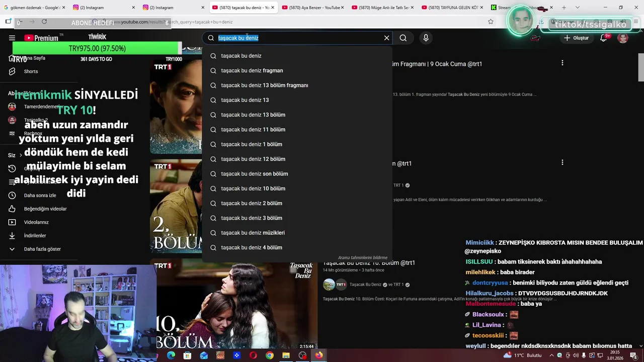Open Microsoft Edge from the taskbar
644x362 pixels.
pos(171,355)
